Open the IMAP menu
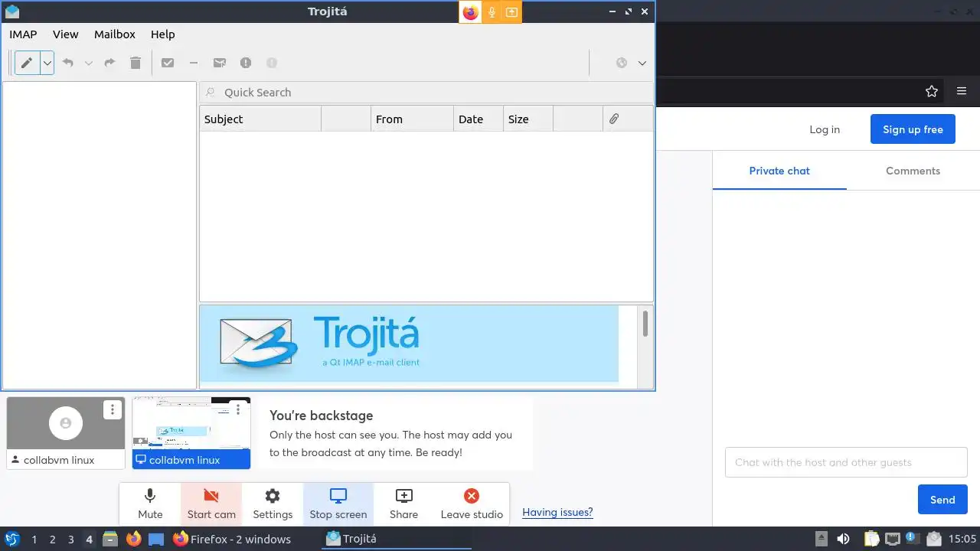The width and height of the screenshot is (980, 551). point(23,34)
